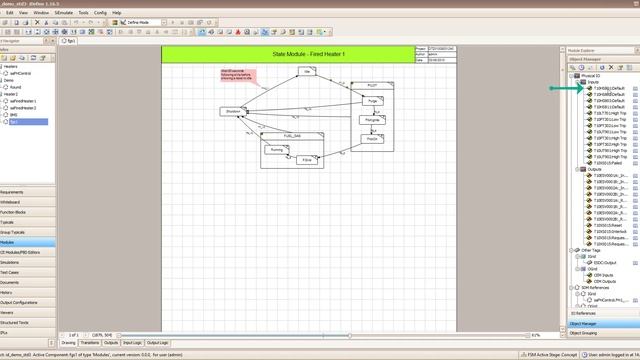Click the green State Module title banner
The width and height of the screenshot is (640, 360).
(288, 54)
